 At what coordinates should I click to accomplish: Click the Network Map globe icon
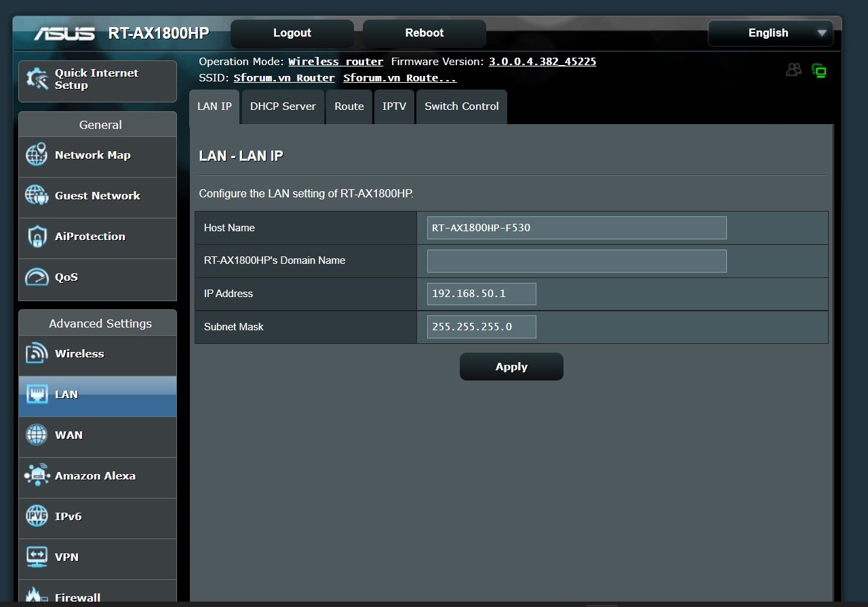click(37, 155)
